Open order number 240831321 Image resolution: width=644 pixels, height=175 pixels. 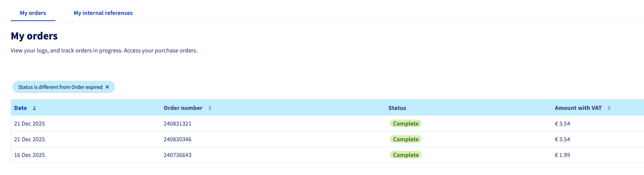tap(178, 124)
